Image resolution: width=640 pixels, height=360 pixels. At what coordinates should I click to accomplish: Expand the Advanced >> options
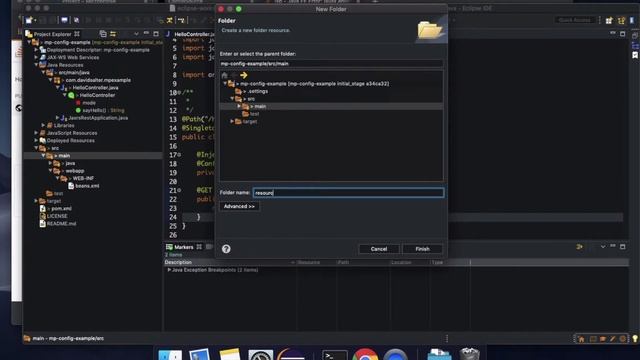[x=239, y=207]
